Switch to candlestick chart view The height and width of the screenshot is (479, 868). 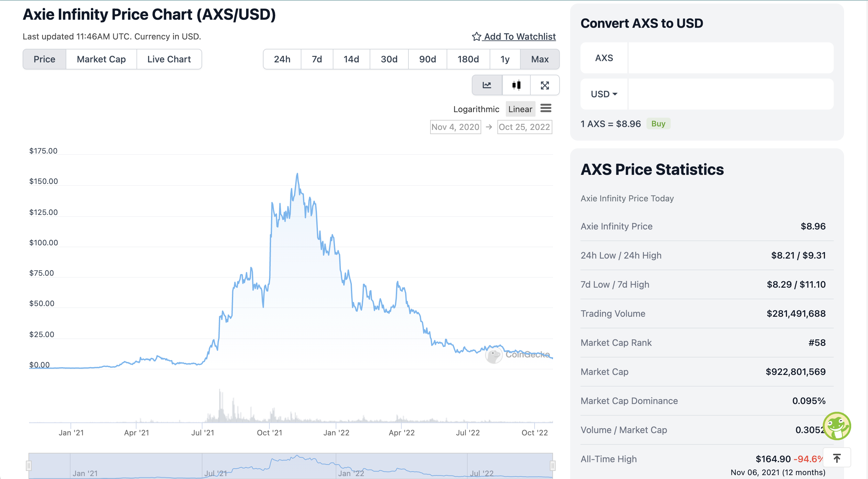coord(516,85)
